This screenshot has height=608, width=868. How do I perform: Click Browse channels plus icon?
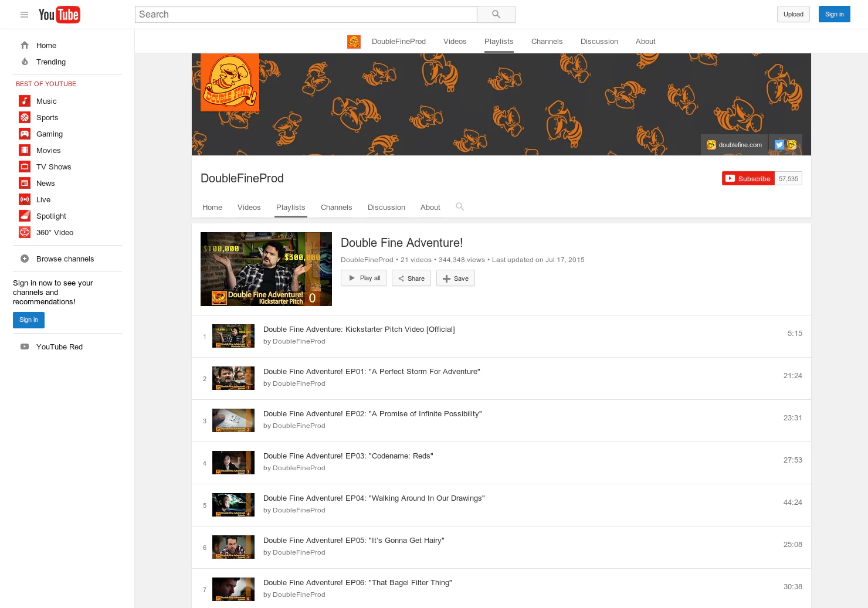point(25,259)
